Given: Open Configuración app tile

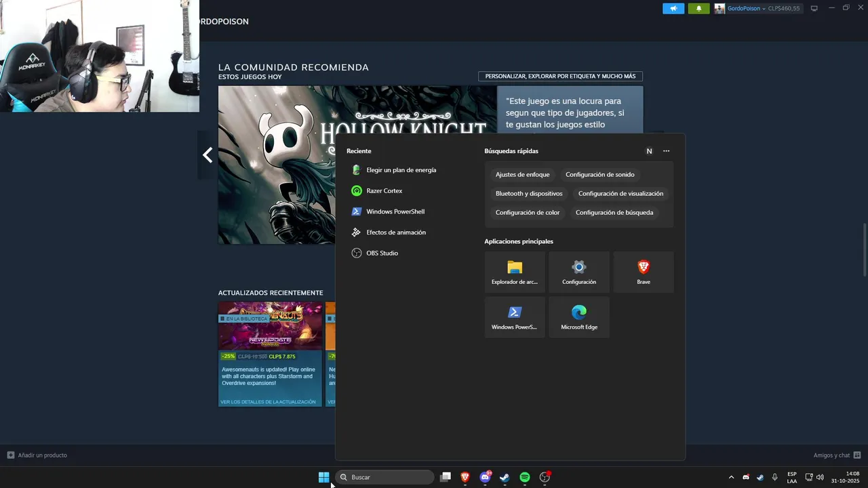Looking at the screenshot, I should [579, 272].
